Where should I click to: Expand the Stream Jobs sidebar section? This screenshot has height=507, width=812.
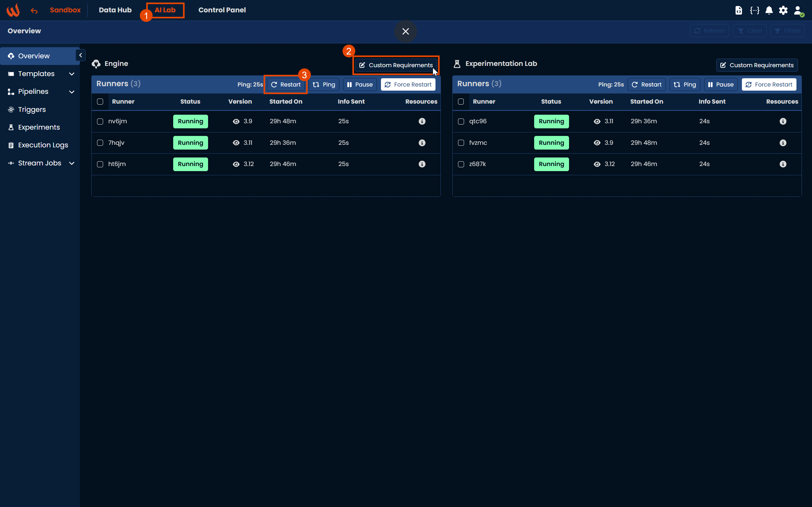pos(71,163)
